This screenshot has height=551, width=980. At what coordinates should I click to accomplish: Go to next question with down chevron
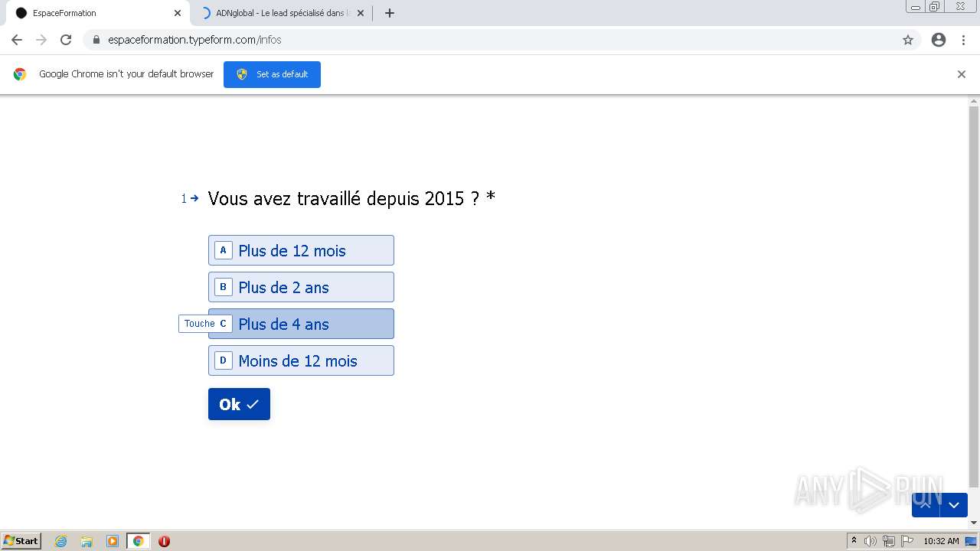tap(954, 505)
